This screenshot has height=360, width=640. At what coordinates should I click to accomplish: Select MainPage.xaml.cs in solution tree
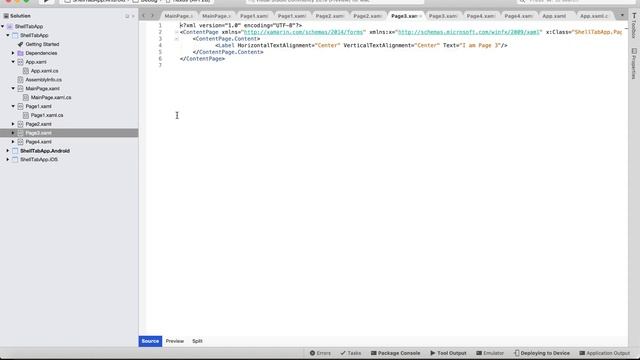pyautogui.click(x=51, y=98)
